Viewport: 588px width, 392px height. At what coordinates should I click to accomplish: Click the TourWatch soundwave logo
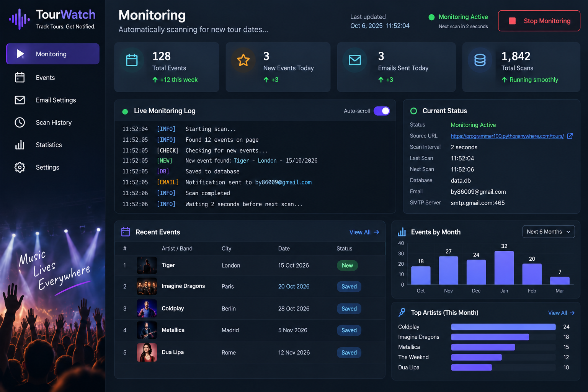19,19
